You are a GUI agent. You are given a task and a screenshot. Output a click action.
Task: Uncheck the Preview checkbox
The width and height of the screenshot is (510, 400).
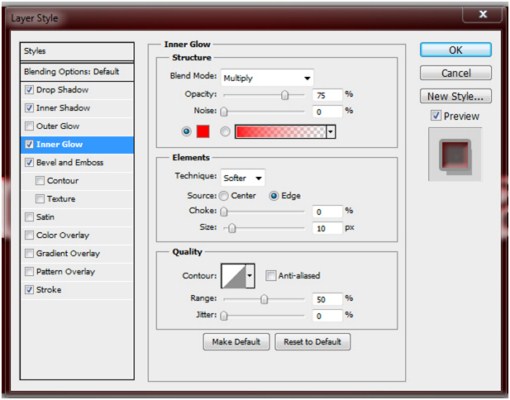(x=436, y=116)
